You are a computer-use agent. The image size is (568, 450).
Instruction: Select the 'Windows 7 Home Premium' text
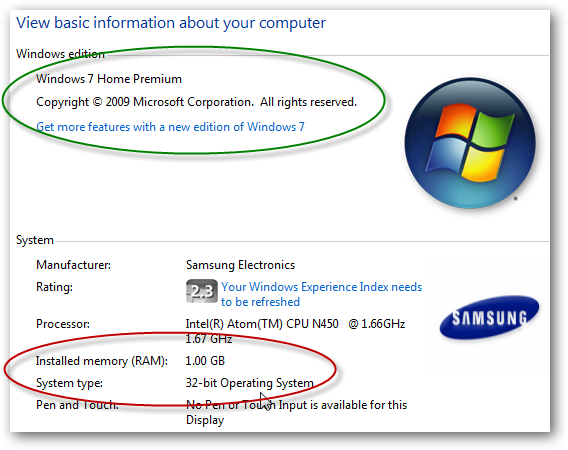click(x=109, y=79)
